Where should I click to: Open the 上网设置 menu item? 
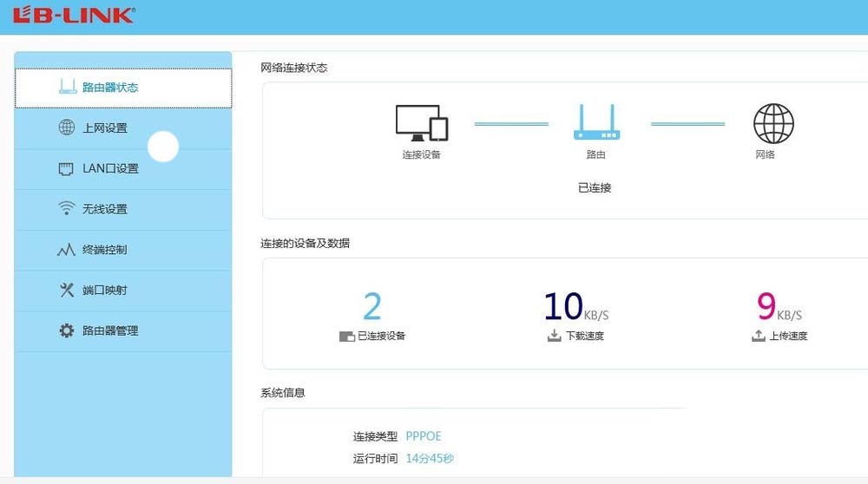(123, 128)
